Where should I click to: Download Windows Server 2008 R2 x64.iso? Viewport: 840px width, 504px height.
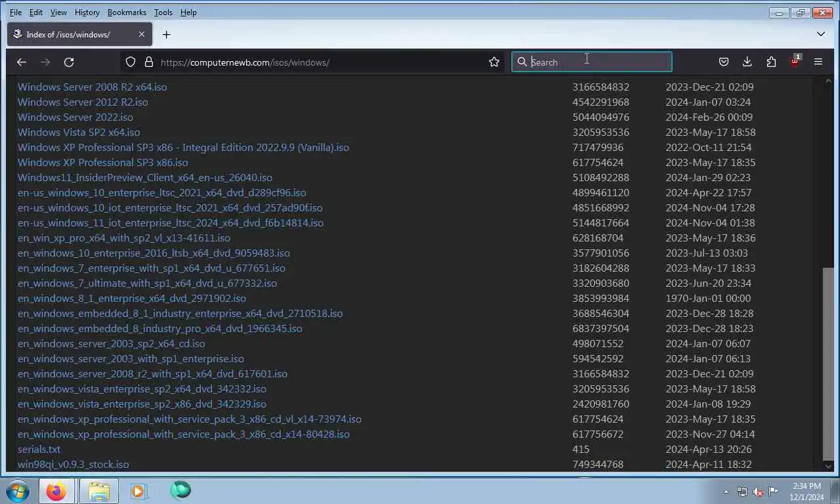tap(92, 87)
